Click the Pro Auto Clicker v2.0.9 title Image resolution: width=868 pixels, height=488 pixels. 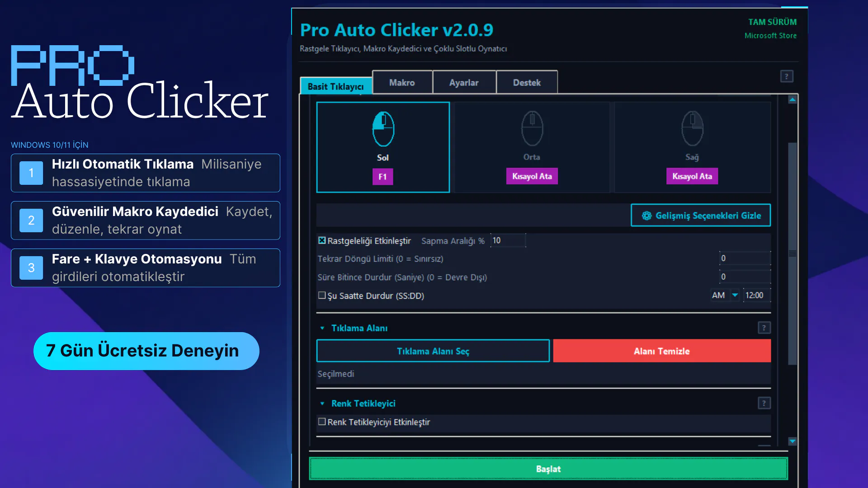[x=396, y=30]
